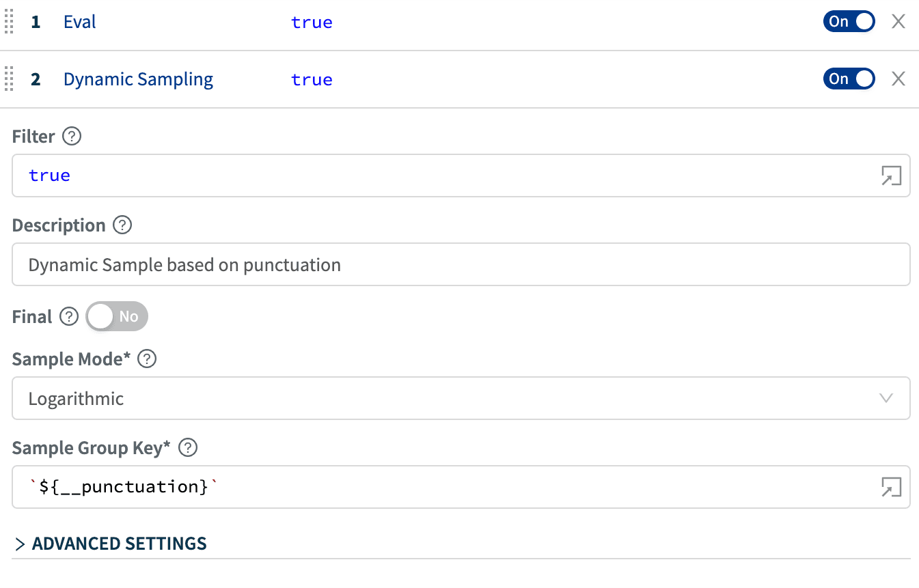Select the Eval function row title
The width and height of the screenshot is (919, 588).
tap(79, 22)
